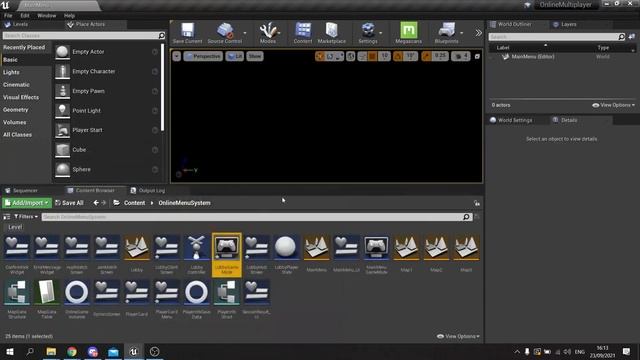
Task: Open the File menu
Action: click(x=8, y=16)
